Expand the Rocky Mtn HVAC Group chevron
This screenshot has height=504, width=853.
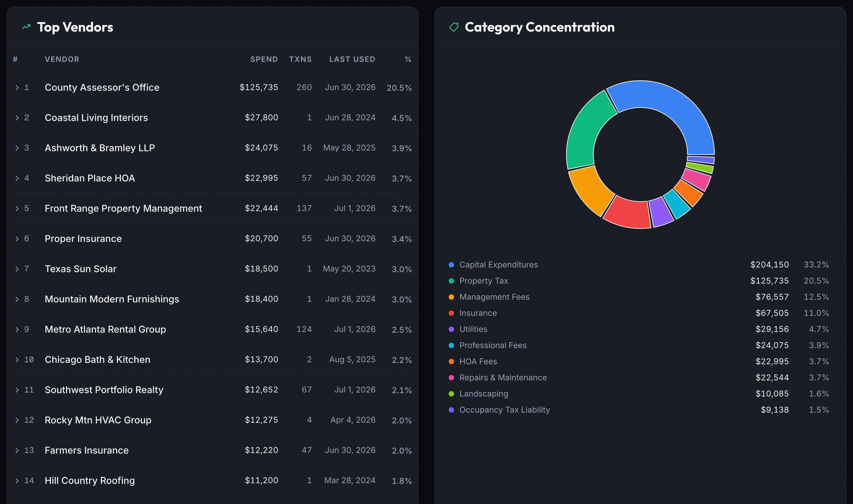click(17, 420)
